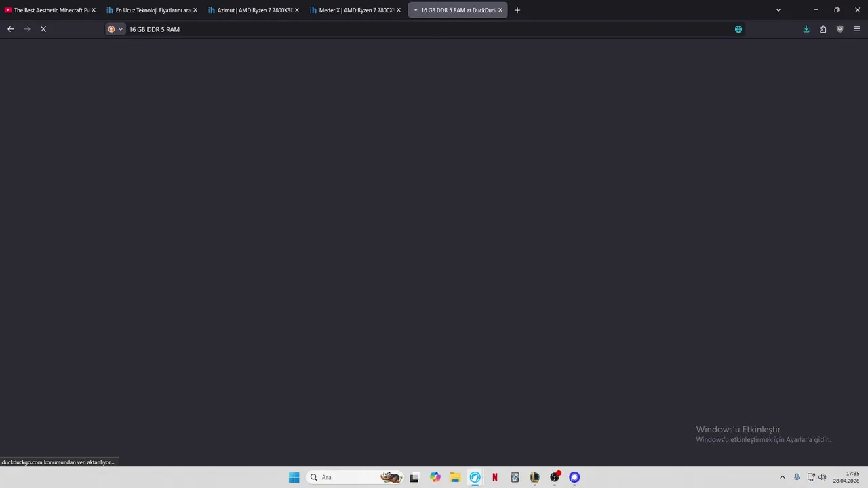Click the translate globe icon in address bar
The width and height of the screenshot is (868, 488).
point(738,29)
